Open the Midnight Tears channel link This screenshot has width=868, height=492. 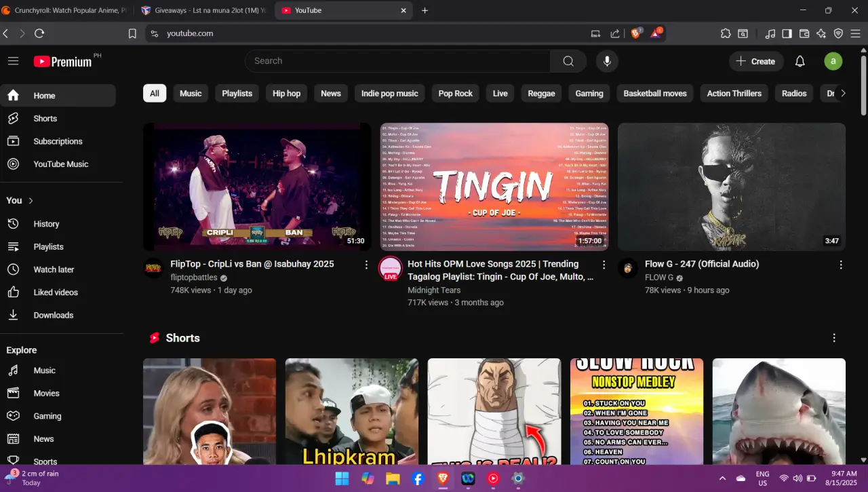click(x=435, y=290)
